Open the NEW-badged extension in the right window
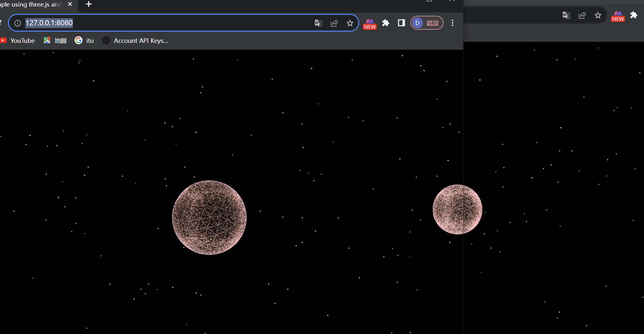 point(618,15)
